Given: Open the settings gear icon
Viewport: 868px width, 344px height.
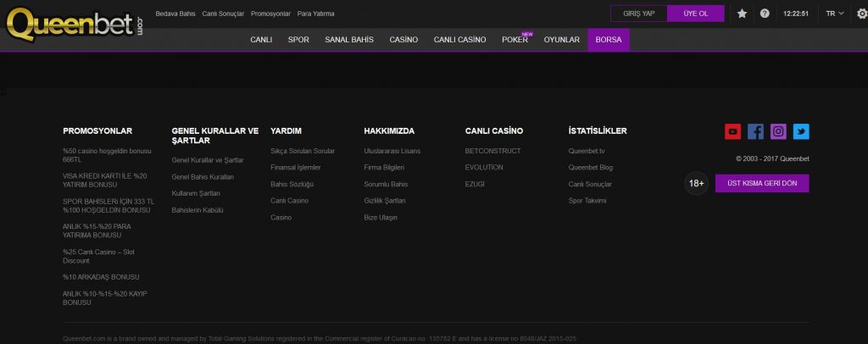Looking at the screenshot, I should (x=861, y=14).
